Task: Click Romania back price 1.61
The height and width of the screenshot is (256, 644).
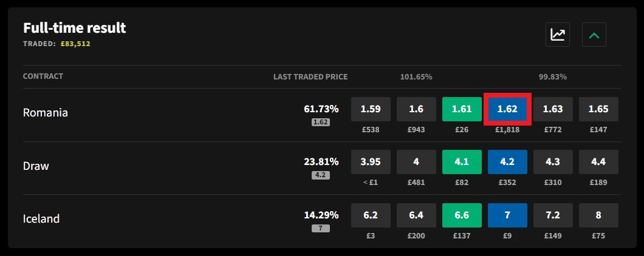Action: (462, 109)
